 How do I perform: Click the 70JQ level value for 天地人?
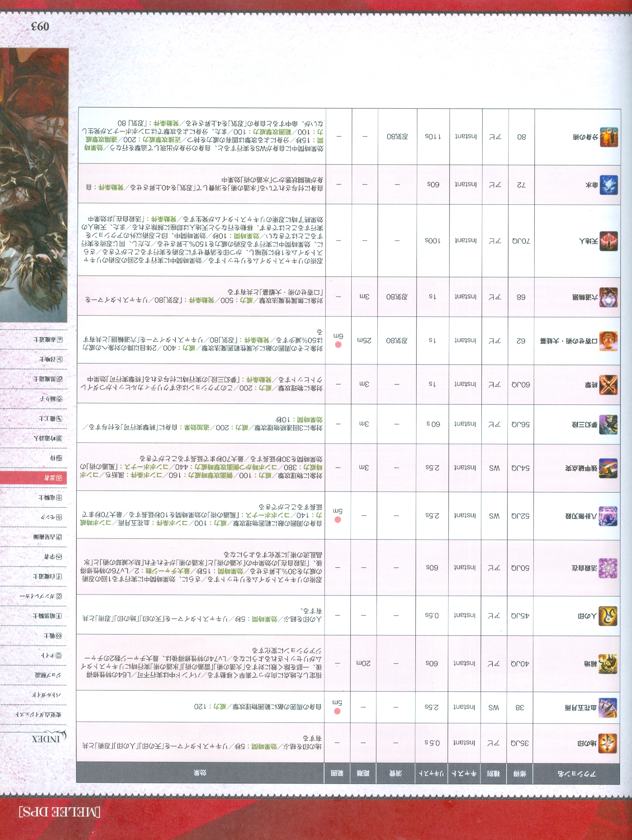521,241
